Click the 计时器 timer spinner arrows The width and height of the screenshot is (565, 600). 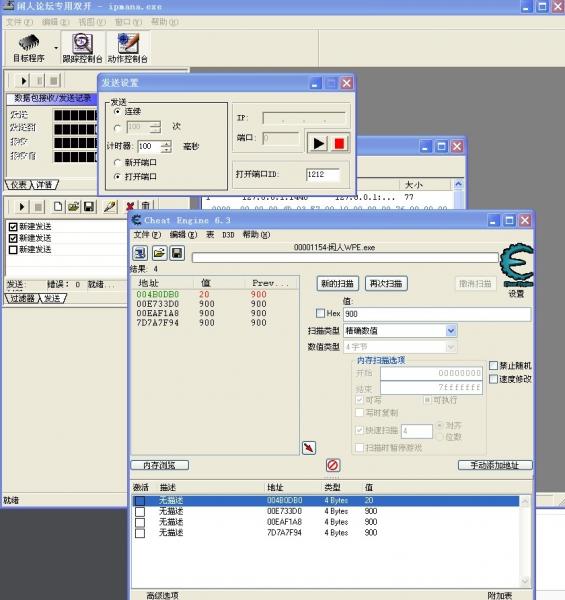tap(166, 146)
